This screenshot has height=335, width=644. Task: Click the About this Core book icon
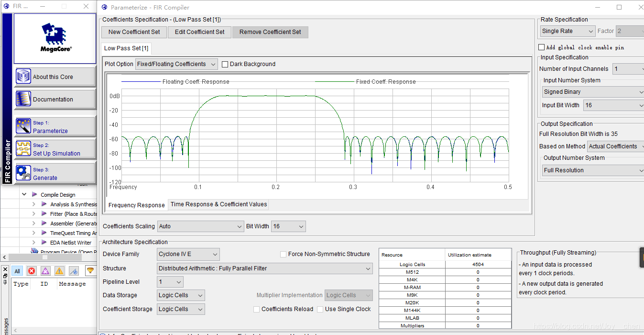point(23,76)
